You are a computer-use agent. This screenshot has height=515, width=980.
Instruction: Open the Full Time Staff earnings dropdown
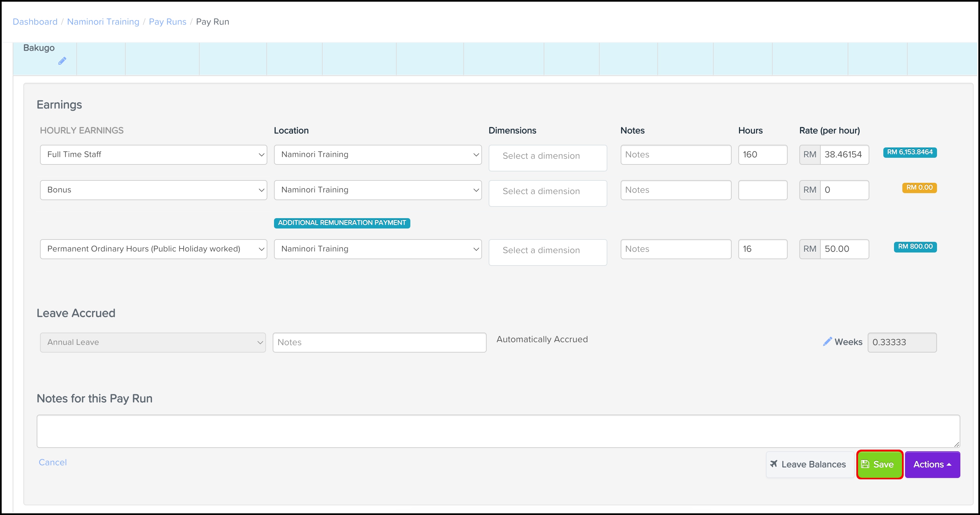point(153,154)
